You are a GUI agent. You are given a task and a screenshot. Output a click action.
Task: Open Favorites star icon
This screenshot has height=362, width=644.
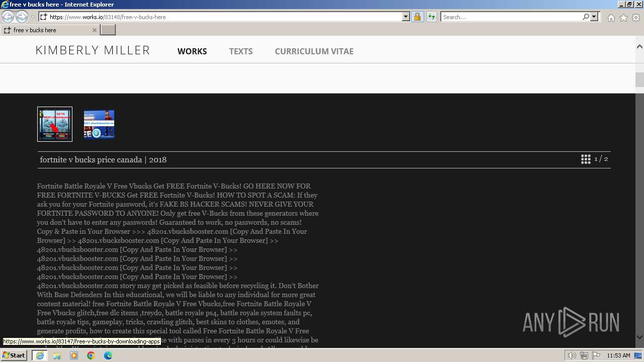coord(623,18)
